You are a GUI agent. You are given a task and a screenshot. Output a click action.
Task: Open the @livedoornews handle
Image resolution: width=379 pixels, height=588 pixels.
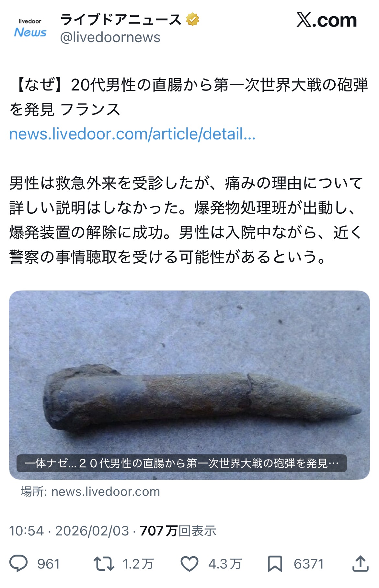click(x=110, y=38)
